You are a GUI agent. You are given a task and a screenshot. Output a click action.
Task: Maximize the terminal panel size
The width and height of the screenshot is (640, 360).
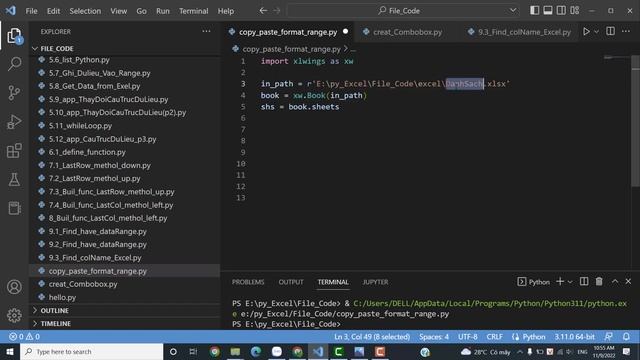tap(615, 282)
